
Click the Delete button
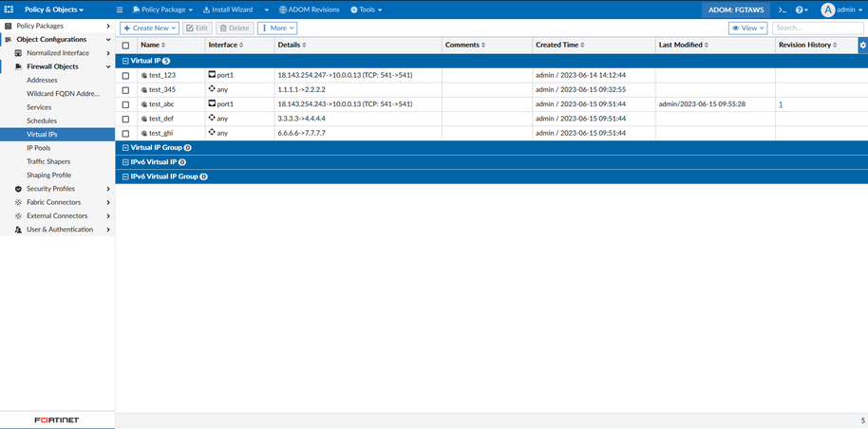tap(235, 28)
